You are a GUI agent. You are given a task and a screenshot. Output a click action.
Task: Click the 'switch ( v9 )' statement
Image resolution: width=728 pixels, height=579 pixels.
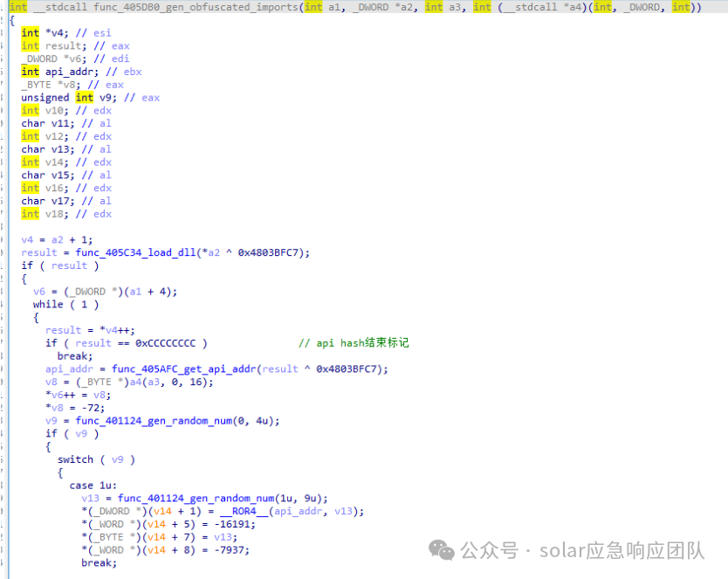point(96,459)
